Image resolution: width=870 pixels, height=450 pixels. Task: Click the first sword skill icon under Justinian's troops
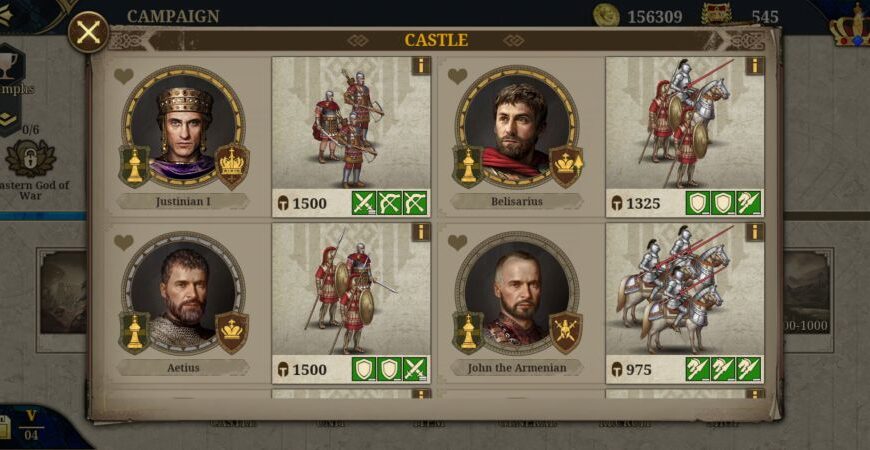[x=364, y=203]
